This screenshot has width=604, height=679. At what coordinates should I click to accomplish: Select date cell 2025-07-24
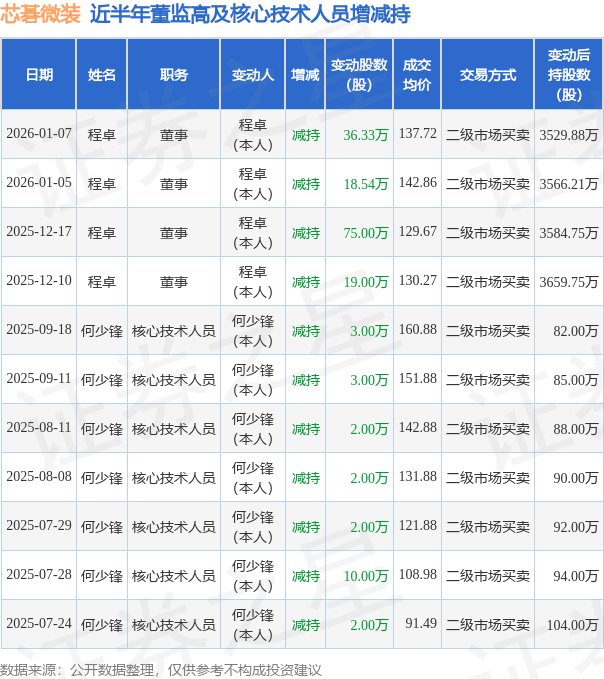(39, 623)
